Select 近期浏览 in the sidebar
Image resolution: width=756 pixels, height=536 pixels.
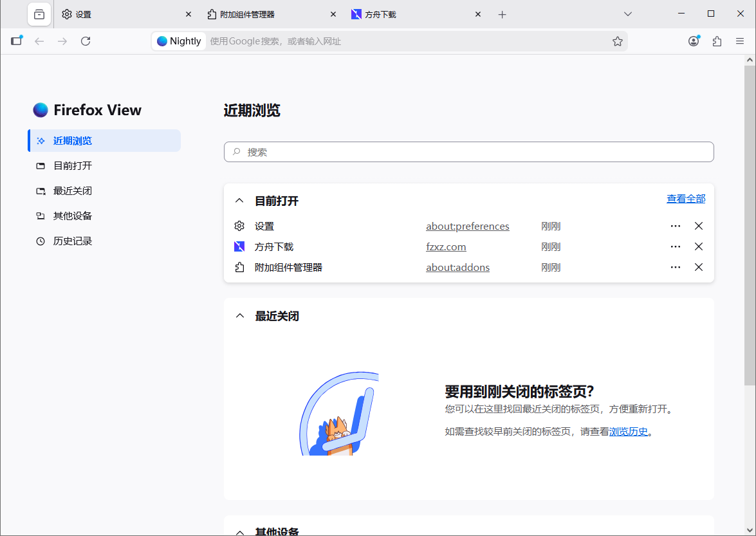click(73, 140)
